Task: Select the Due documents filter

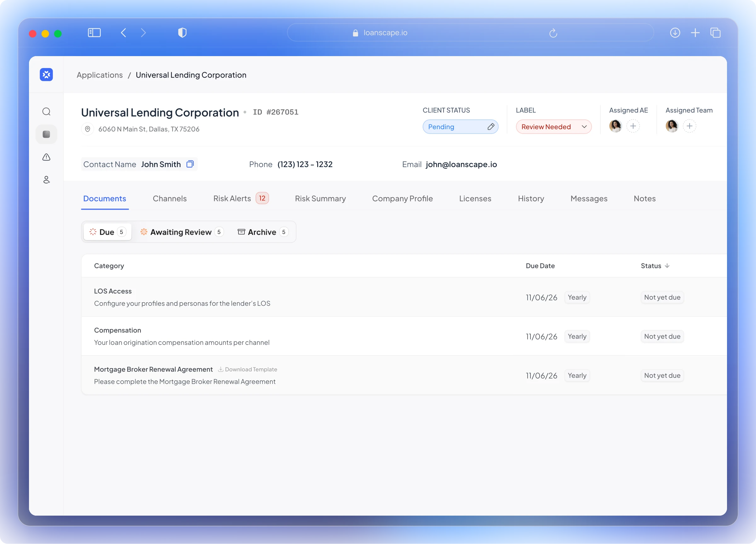Action: click(x=108, y=232)
